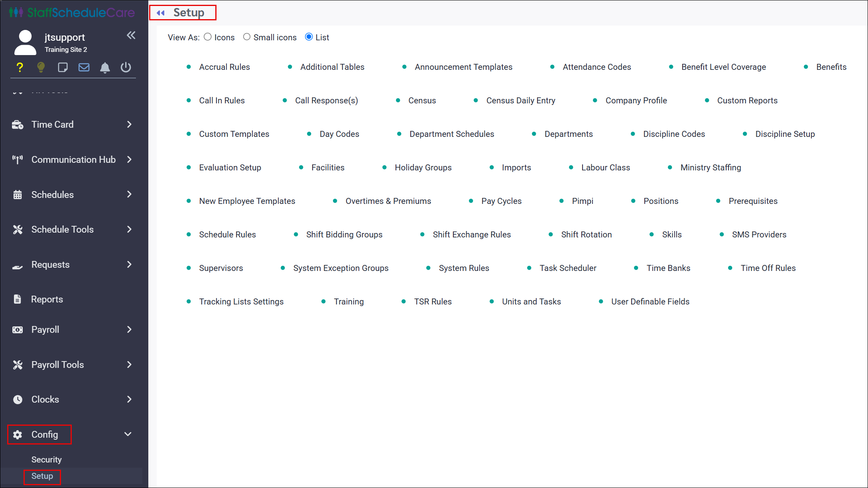Image resolution: width=868 pixels, height=488 pixels.
Task: Open the help question mark icon
Action: (20, 67)
